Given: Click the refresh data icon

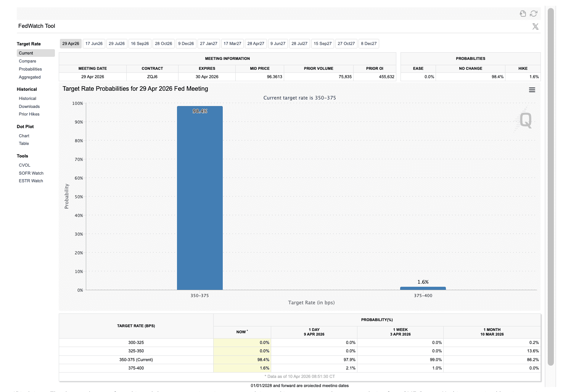Looking at the screenshot, I should tap(534, 14).
